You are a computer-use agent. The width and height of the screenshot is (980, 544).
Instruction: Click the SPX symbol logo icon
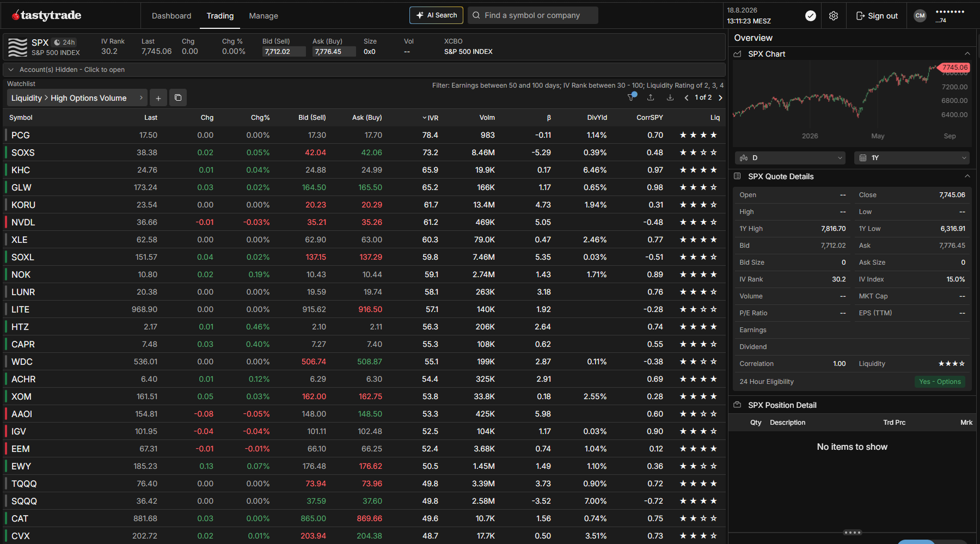[17, 47]
